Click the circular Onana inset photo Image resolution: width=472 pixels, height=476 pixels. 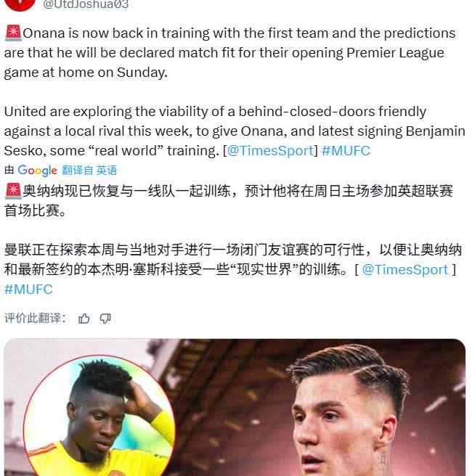99,416
